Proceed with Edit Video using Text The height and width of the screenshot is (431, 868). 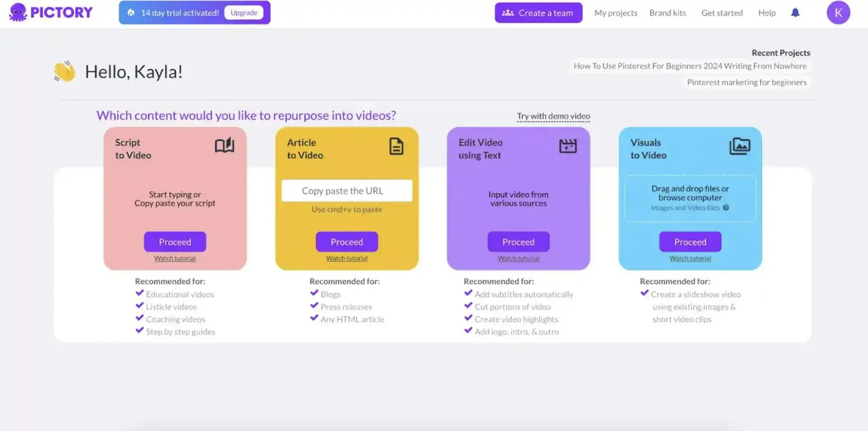pos(518,242)
